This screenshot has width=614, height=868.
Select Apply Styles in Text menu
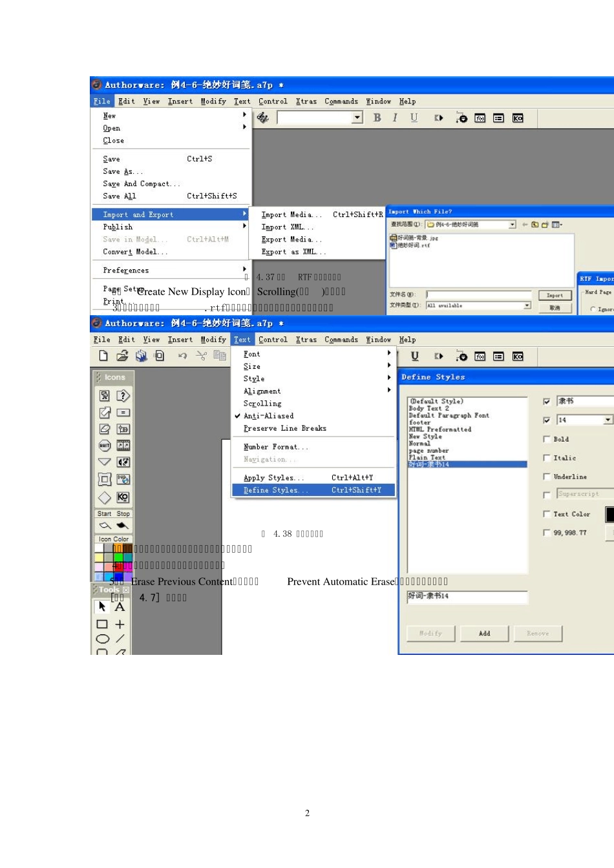tap(273, 478)
